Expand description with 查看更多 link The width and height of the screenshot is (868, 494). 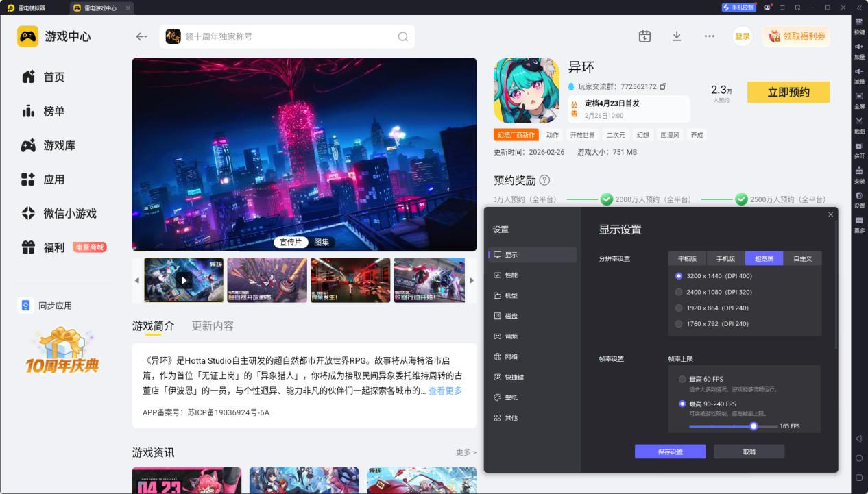pos(445,391)
